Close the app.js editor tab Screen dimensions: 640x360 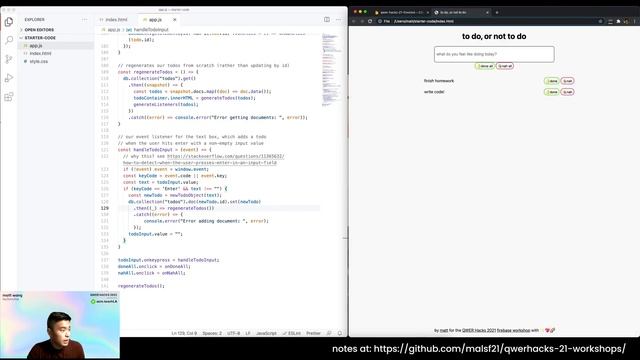click(175, 20)
